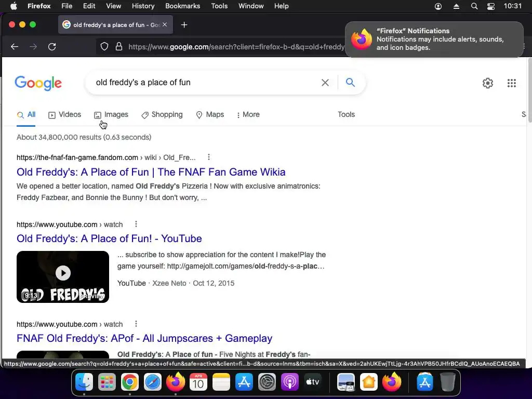Click the Google logo
The image size is (532, 399).
[x=38, y=83]
